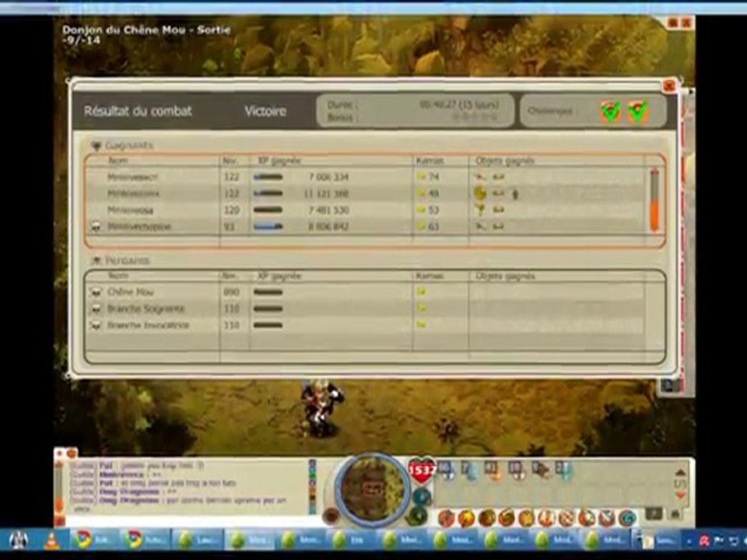Click the Kamas column header in Gagnants
747x560 pixels.
point(430,161)
